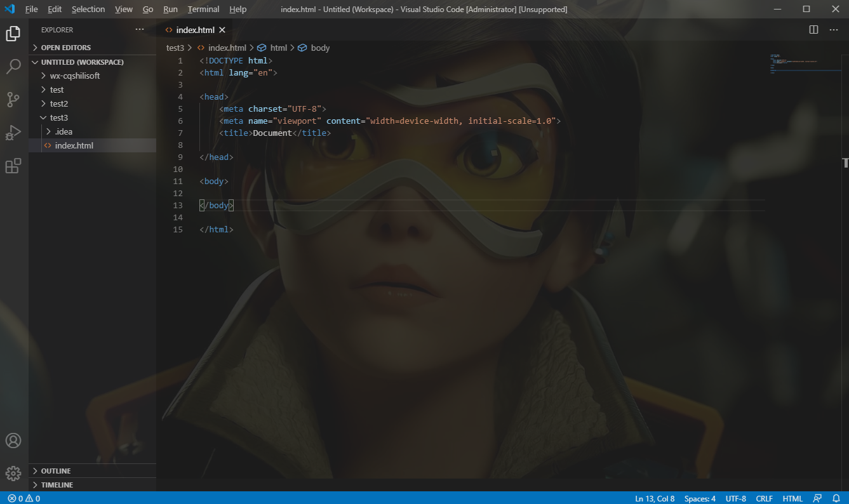849x504 pixels.
Task: Click the Document title text on line 7
Action: [x=272, y=133]
